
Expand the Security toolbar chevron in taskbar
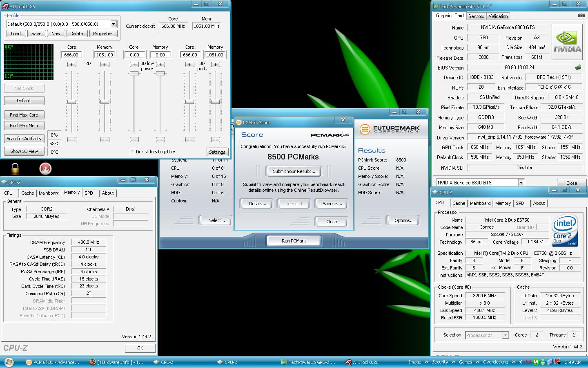tap(453, 362)
